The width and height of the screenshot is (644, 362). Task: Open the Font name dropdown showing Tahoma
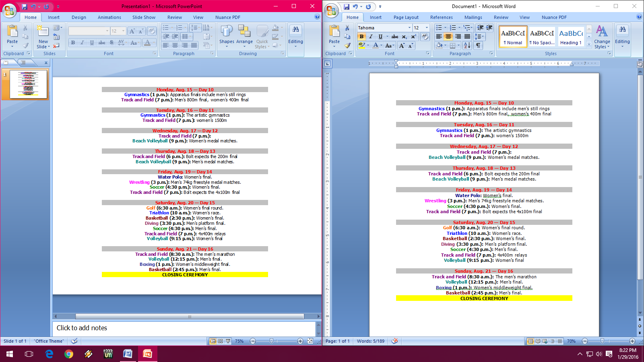[x=410, y=27]
